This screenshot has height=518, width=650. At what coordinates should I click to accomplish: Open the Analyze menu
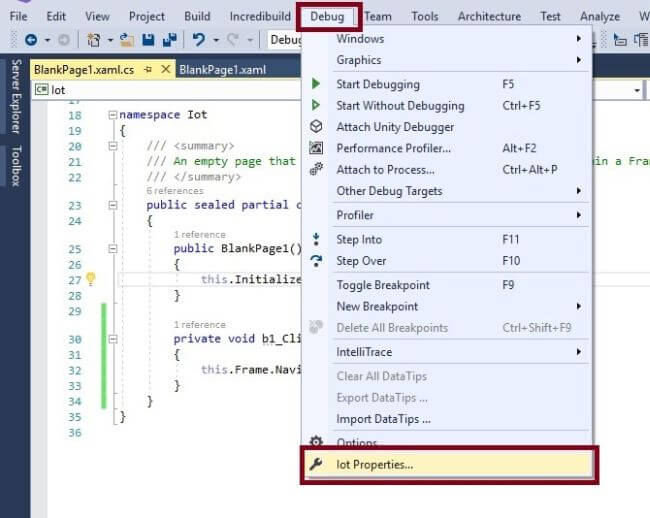tap(600, 16)
